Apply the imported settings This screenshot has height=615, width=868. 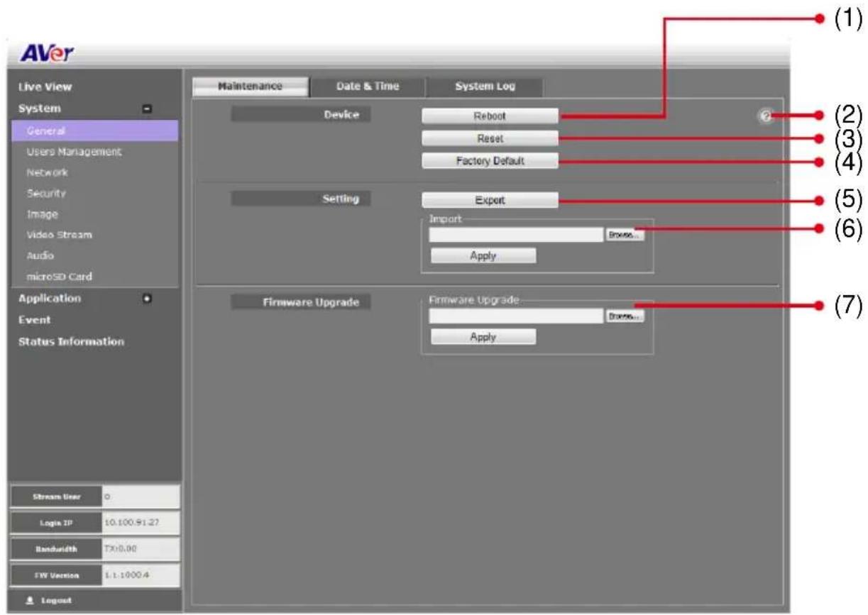coord(483,256)
